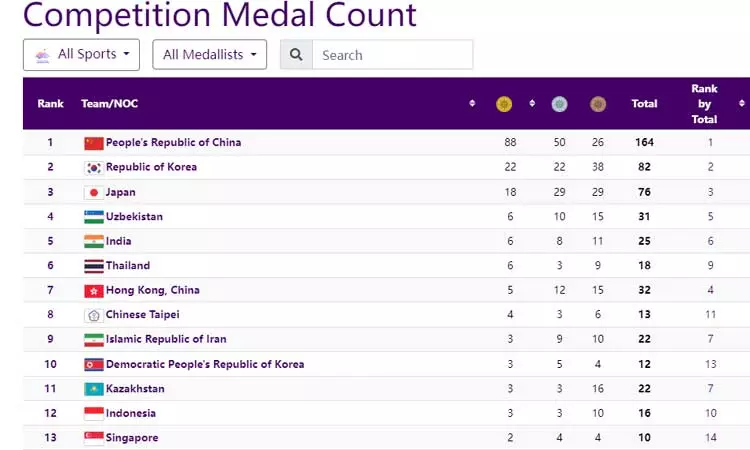Open the All Medallists dropdown
This screenshot has width=750, height=450.
[x=209, y=55]
